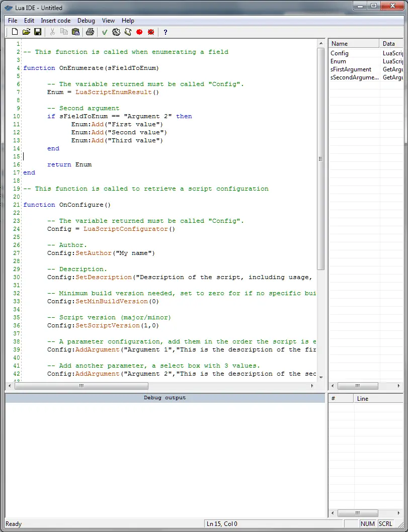Click the code editor scroll up arrow

[x=321, y=43]
